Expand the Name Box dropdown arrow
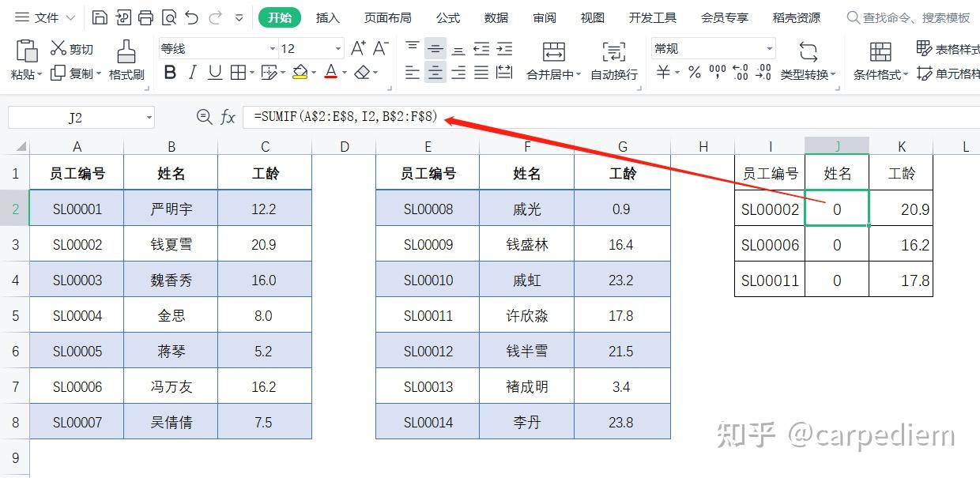The height and width of the screenshot is (478, 980). click(149, 118)
